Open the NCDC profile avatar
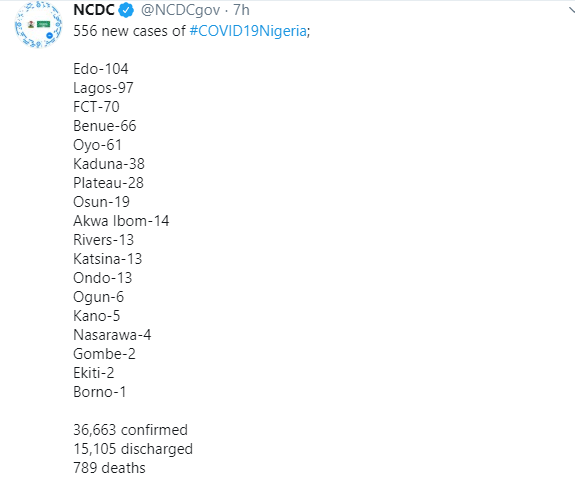The width and height of the screenshot is (575, 485). click(x=38, y=25)
